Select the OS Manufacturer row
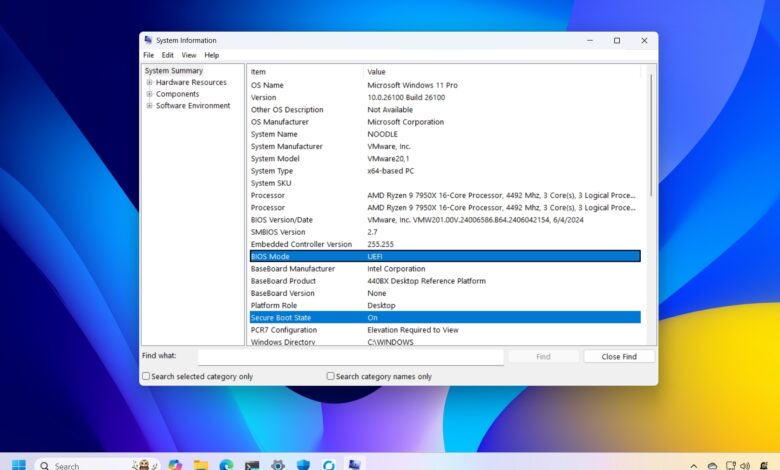This screenshot has height=470, width=780. point(445,122)
